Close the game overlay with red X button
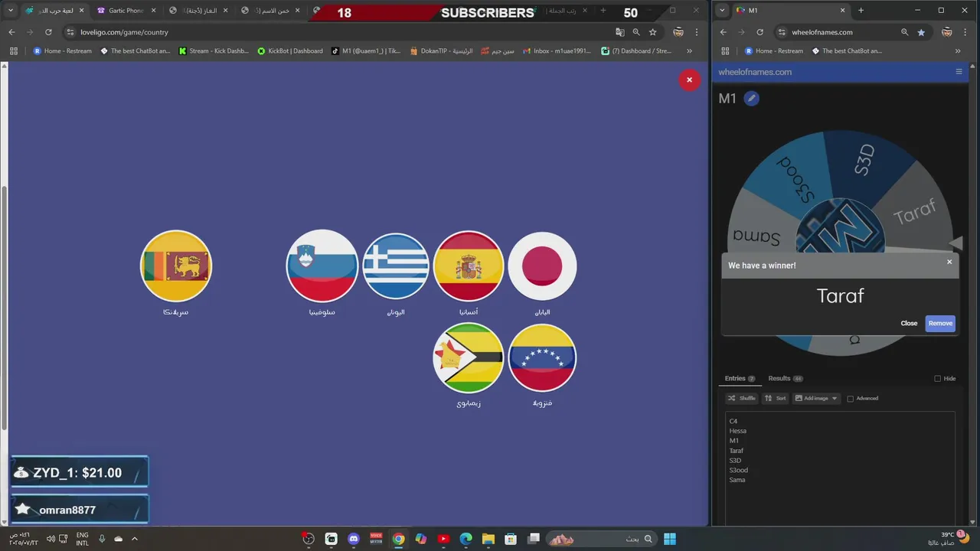This screenshot has height=551, width=980. (x=689, y=80)
